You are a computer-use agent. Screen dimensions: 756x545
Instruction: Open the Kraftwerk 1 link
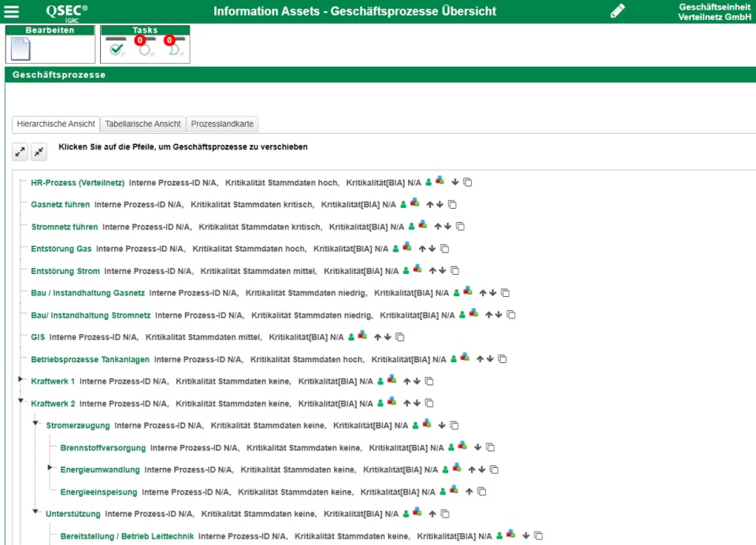(x=53, y=381)
